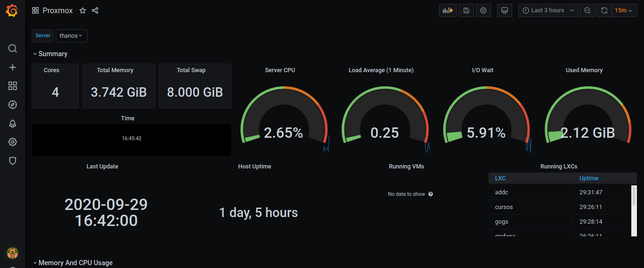Click the clock showing 16:45:42
This screenshot has width=644, height=268.
coord(132,139)
